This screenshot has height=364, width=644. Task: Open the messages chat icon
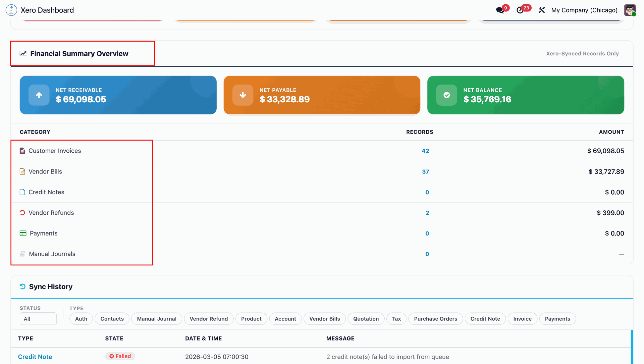(x=500, y=10)
